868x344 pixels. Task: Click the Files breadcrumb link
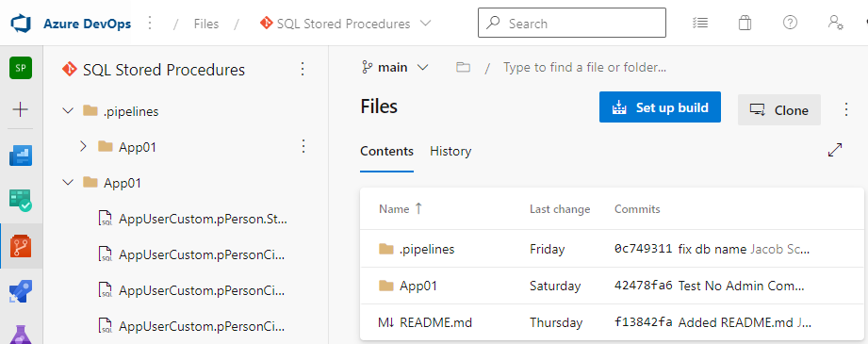(x=206, y=24)
